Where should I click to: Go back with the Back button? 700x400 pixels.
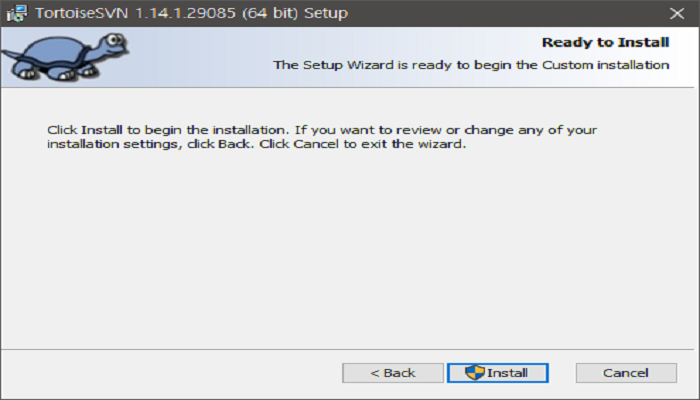click(x=392, y=373)
